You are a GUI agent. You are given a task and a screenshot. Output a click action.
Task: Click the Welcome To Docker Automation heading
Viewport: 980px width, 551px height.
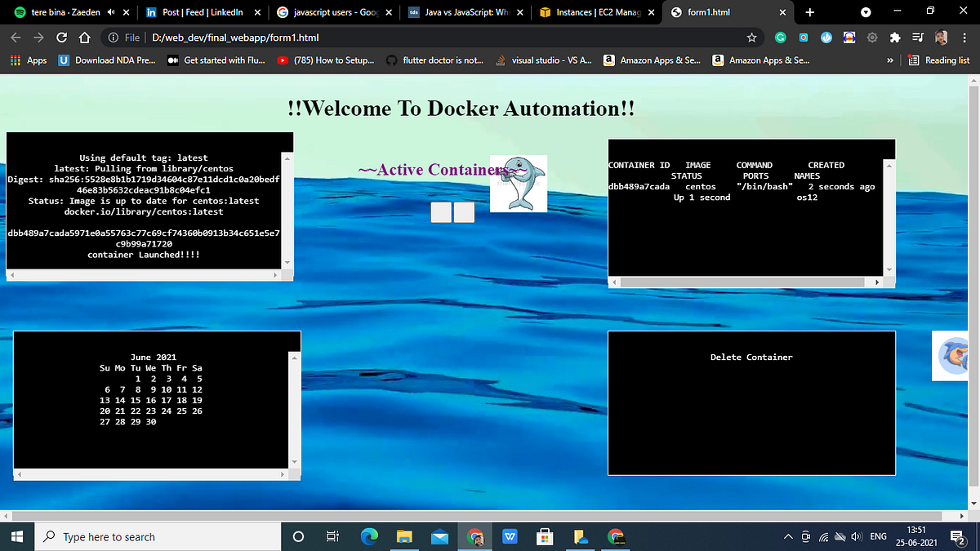[461, 108]
